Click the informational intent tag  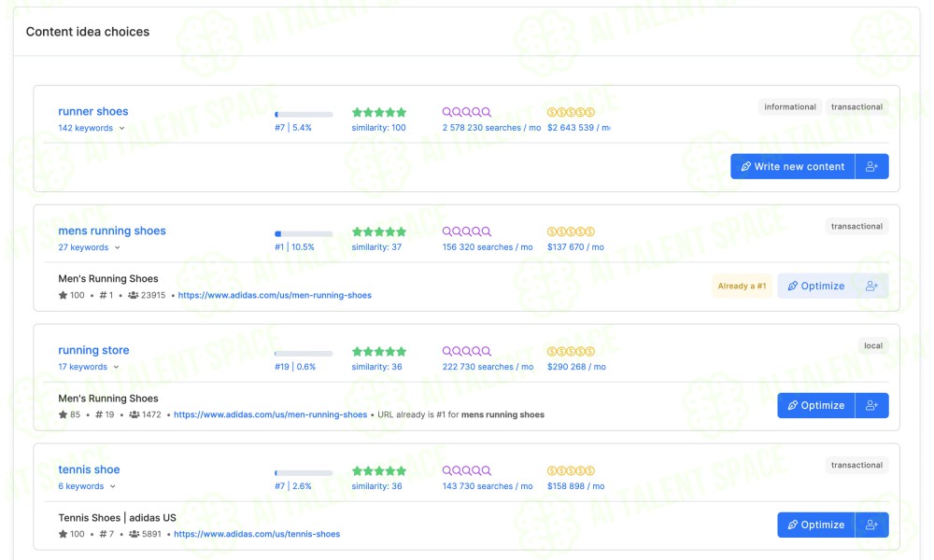click(790, 107)
